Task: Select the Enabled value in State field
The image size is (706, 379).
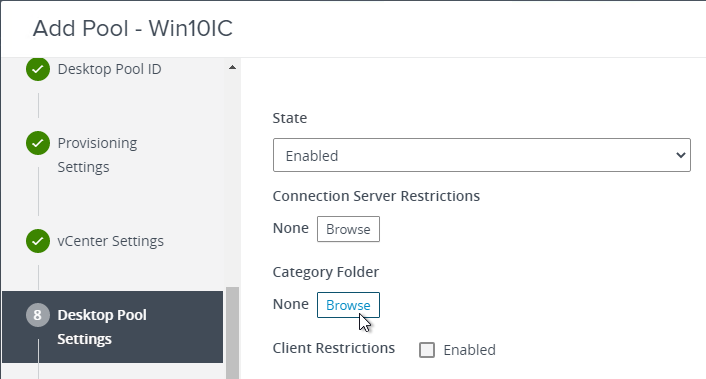Action: click(312, 156)
